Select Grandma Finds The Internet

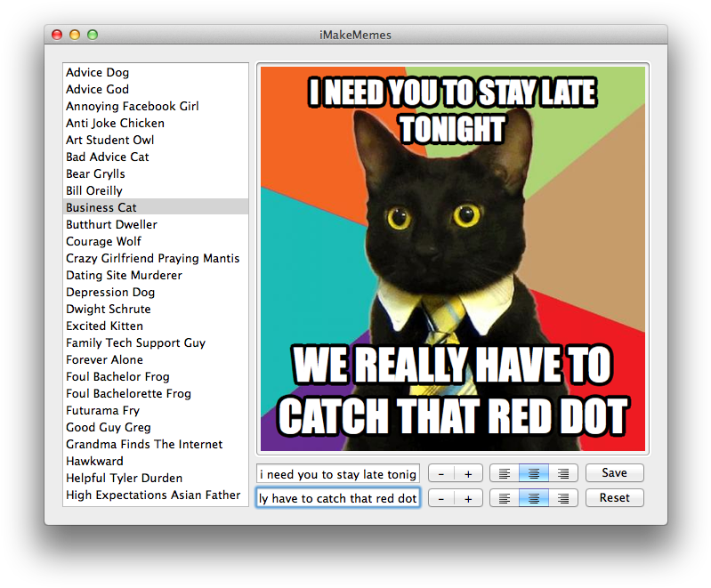156,444
